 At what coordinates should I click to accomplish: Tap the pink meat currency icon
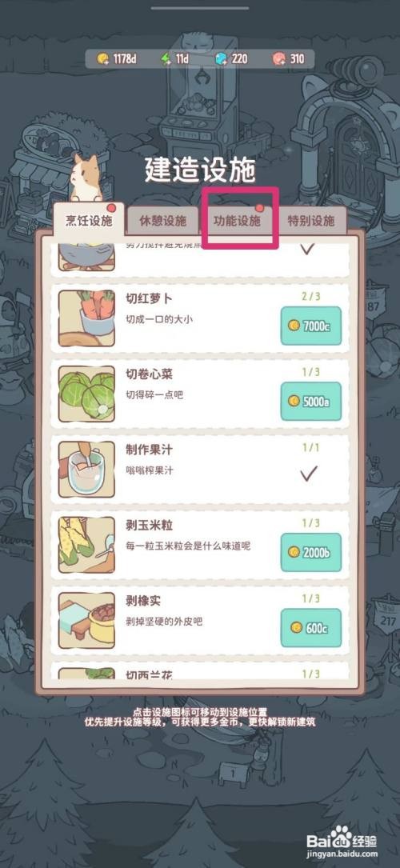click(279, 58)
